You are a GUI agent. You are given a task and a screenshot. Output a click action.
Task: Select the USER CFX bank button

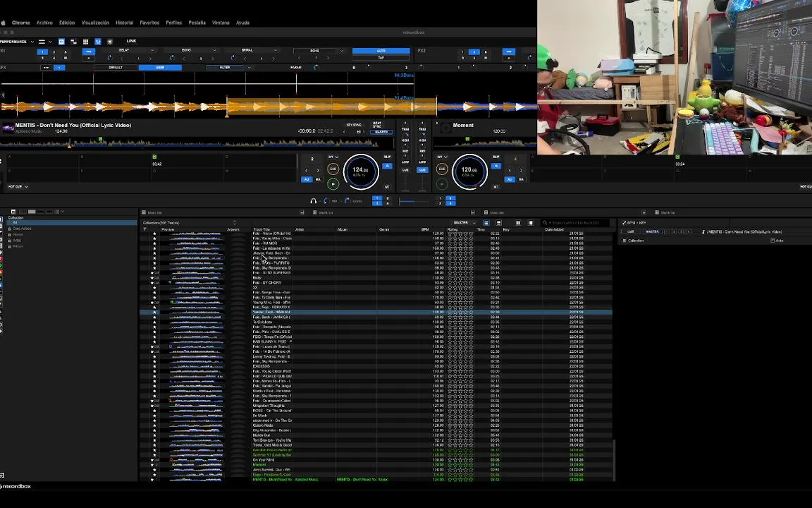(161, 68)
